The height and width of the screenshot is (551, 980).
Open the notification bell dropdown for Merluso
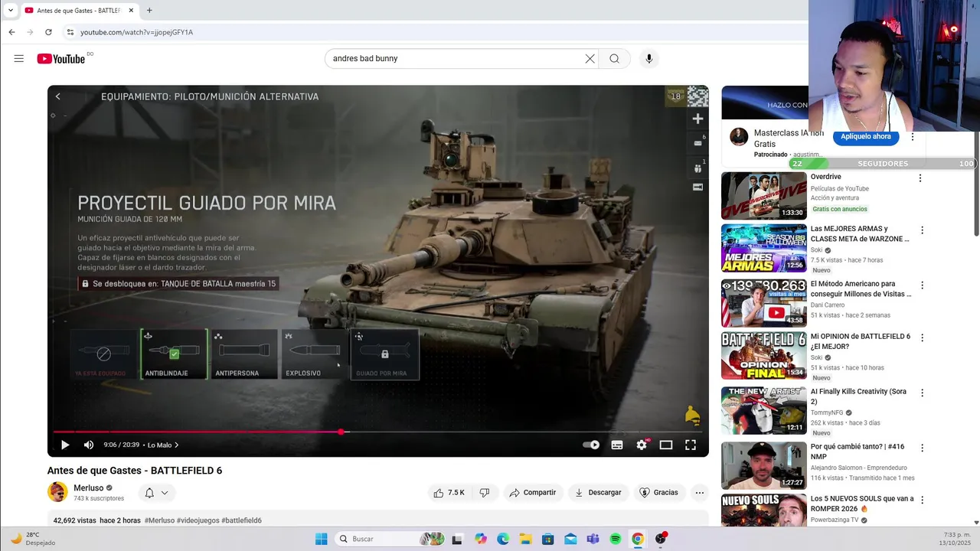click(156, 493)
